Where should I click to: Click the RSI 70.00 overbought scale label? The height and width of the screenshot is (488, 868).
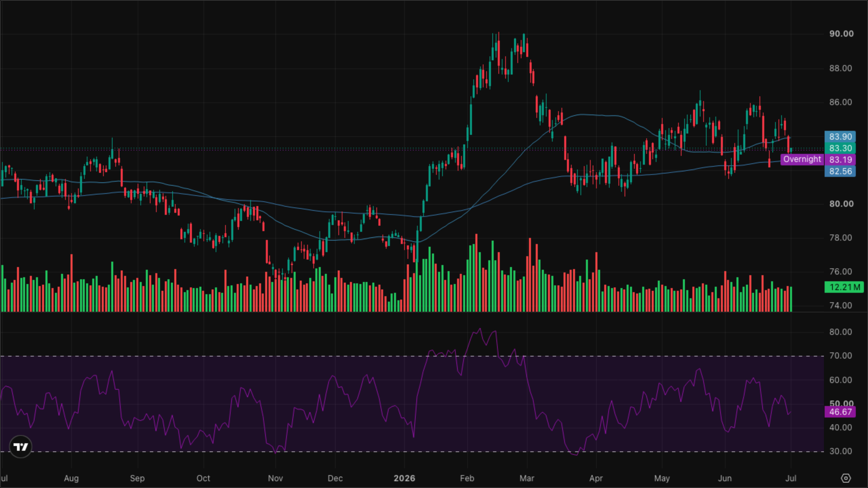coord(841,356)
